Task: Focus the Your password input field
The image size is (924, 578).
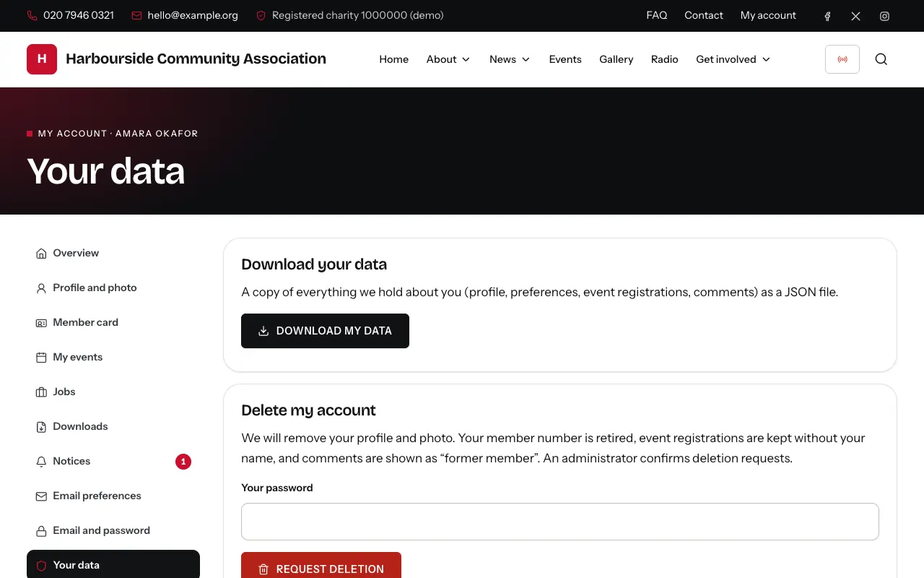Action: (560, 522)
